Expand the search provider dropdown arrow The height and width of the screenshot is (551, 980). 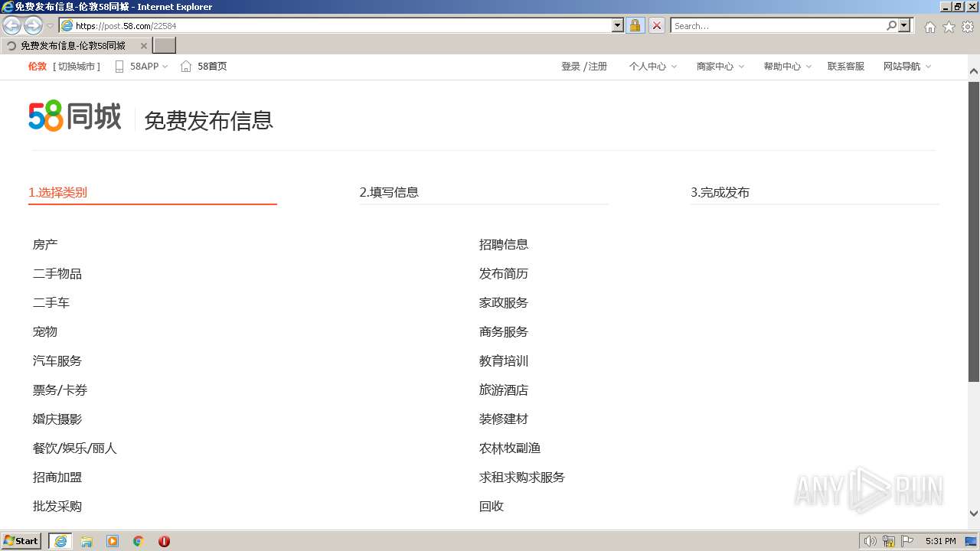tap(905, 25)
